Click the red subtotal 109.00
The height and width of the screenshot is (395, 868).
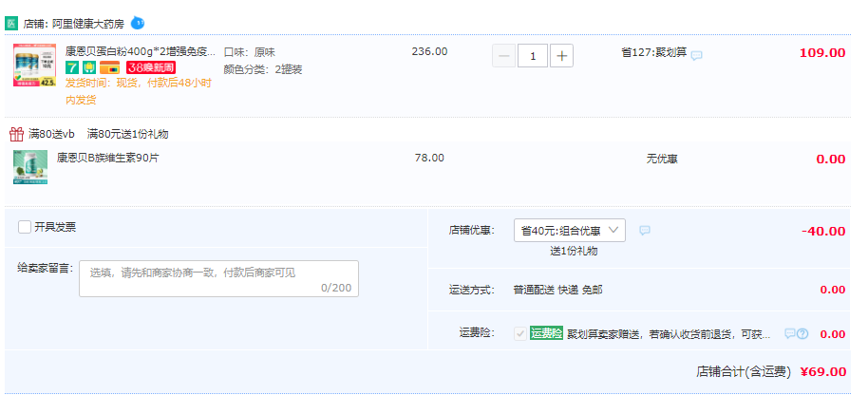click(x=822, y=53)
